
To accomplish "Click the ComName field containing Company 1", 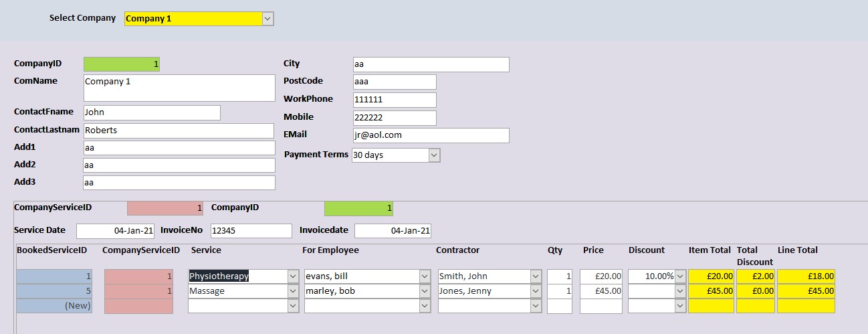I will [x=179, y=88].
